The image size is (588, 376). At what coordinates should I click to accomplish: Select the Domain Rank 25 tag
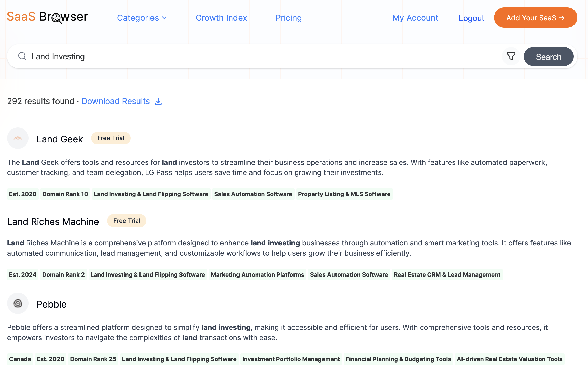(93, 359)
